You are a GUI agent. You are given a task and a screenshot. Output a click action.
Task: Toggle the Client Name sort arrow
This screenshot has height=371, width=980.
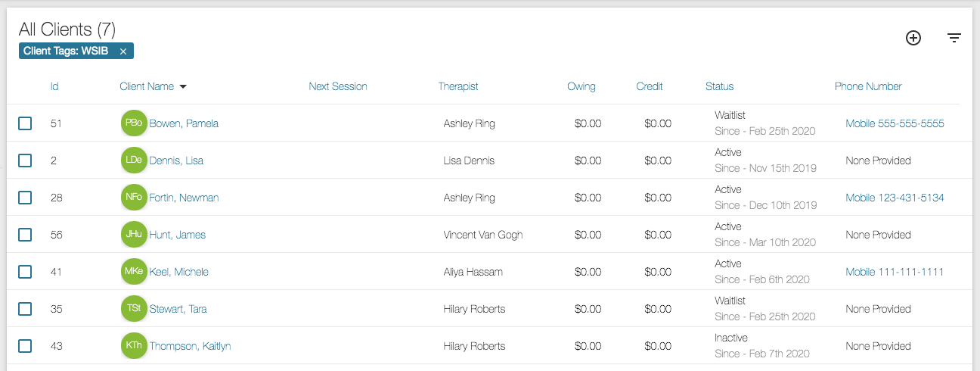(183, 87)
